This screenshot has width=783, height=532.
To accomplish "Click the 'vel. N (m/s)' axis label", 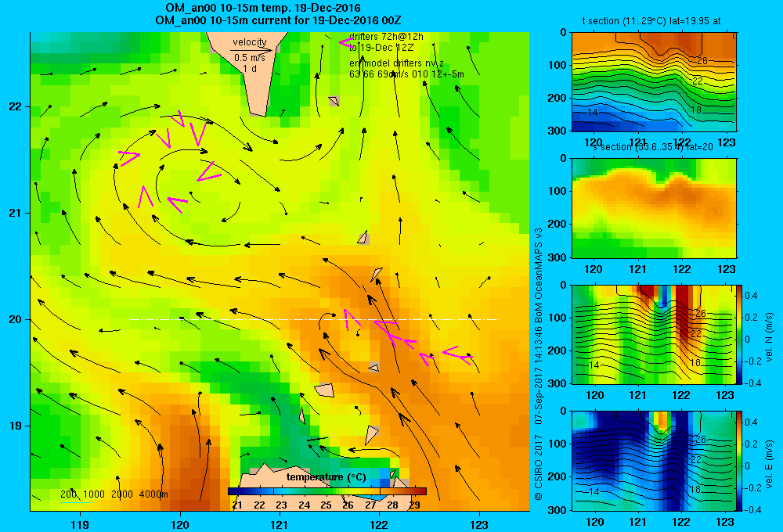I will (x=770, y=337).
